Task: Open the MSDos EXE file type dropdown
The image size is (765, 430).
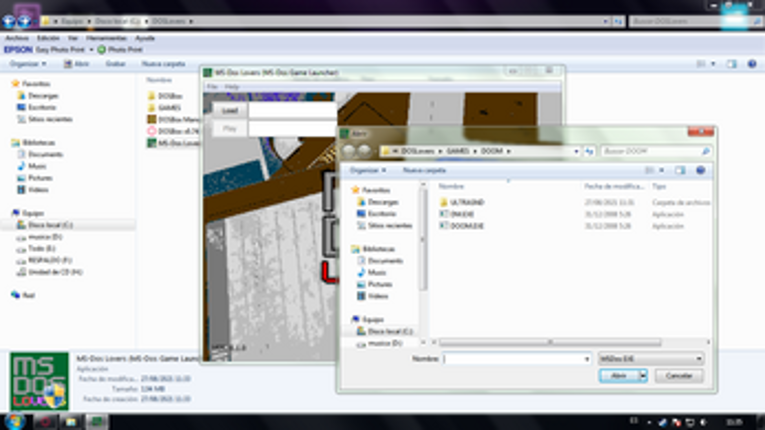Action: coord(651,359)
